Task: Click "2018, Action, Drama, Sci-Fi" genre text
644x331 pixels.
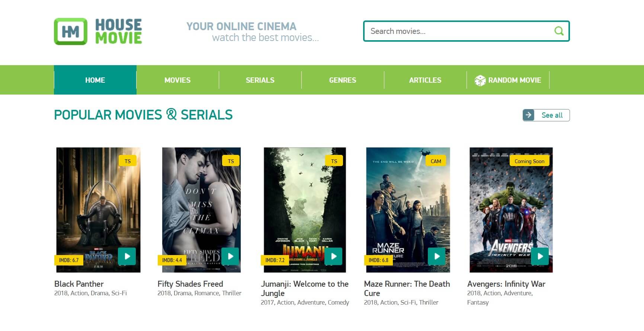Action: pyautogui.click(x=90, y=293)
